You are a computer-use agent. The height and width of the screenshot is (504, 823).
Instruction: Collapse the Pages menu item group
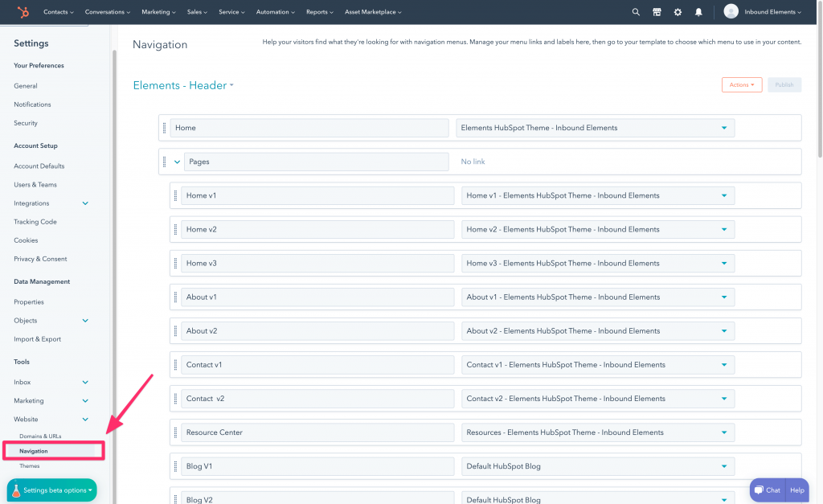(x=177, y=162)
